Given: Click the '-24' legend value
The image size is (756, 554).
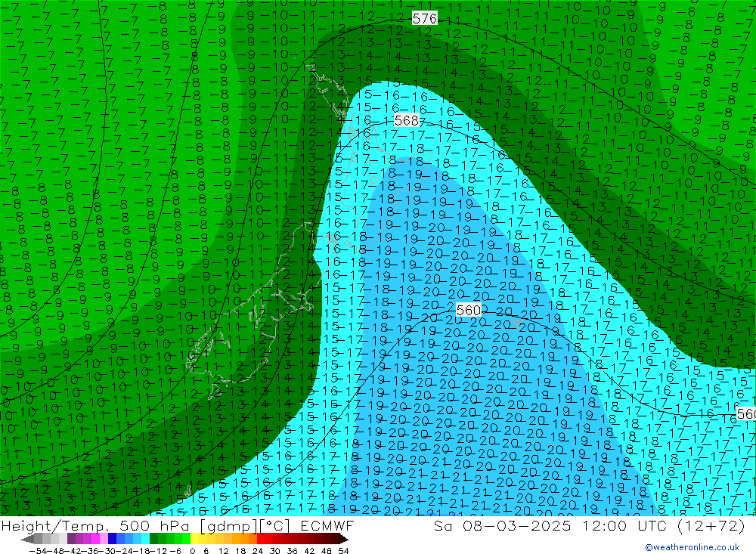Looking at the screenshot, I should coord(123,551).
